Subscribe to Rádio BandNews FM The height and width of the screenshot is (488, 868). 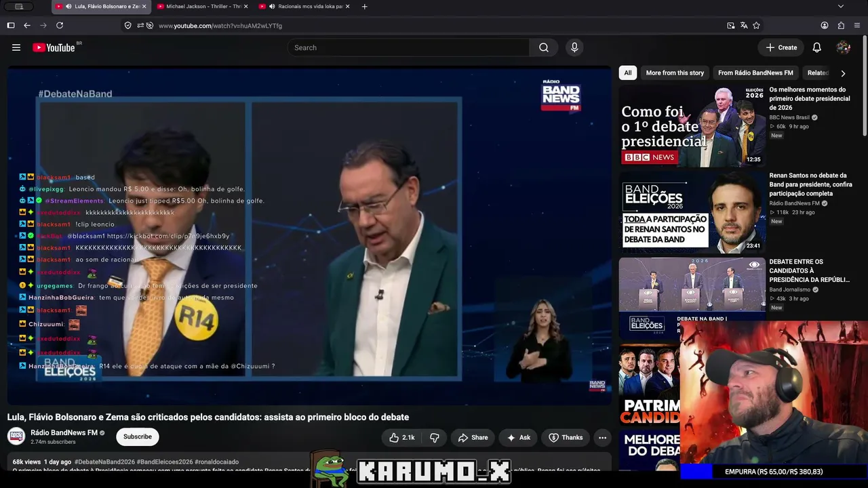[x=138, y=437]
